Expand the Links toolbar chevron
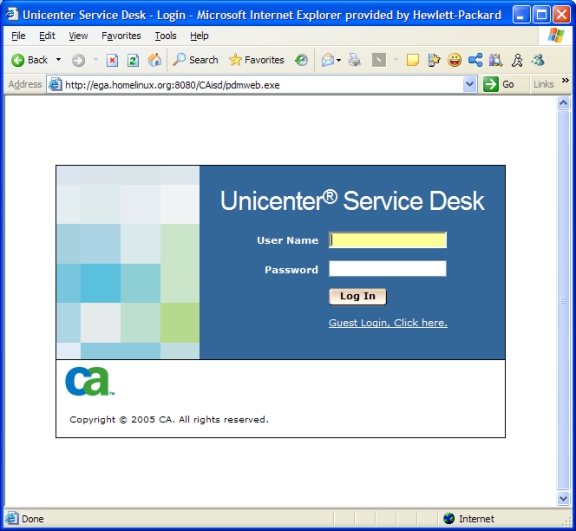This screenshot has height=531, width=576. pyautogui.click(x=565, y=80)
